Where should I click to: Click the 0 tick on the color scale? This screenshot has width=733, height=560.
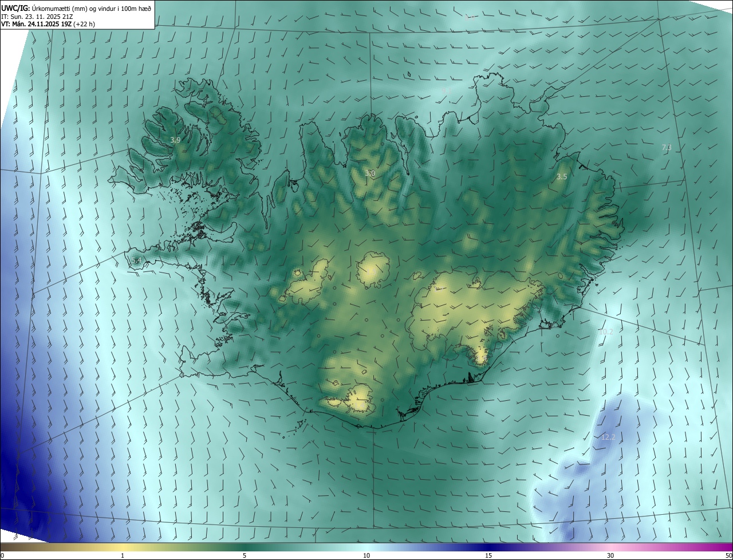click(x=2, y=555)
